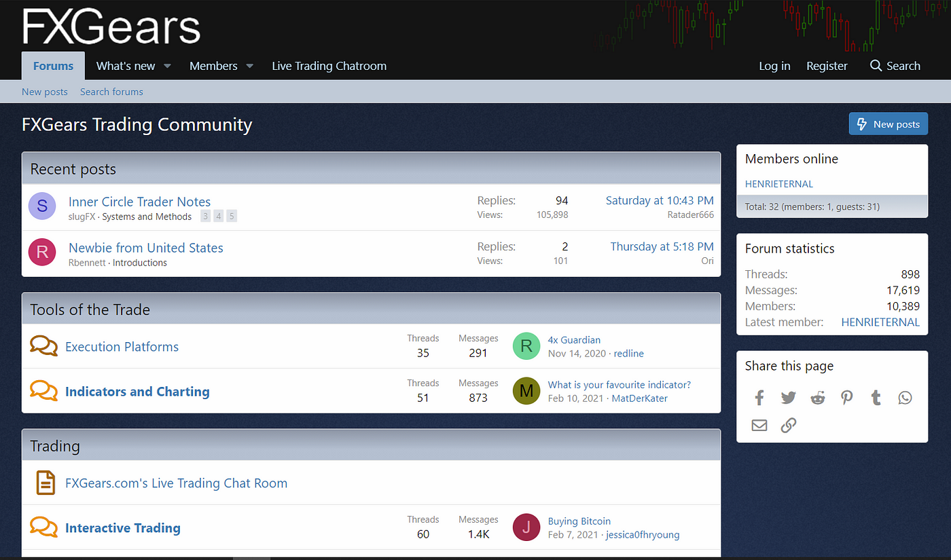
Task: Open user MatDerKater's profile
Action: pos(640,398)
